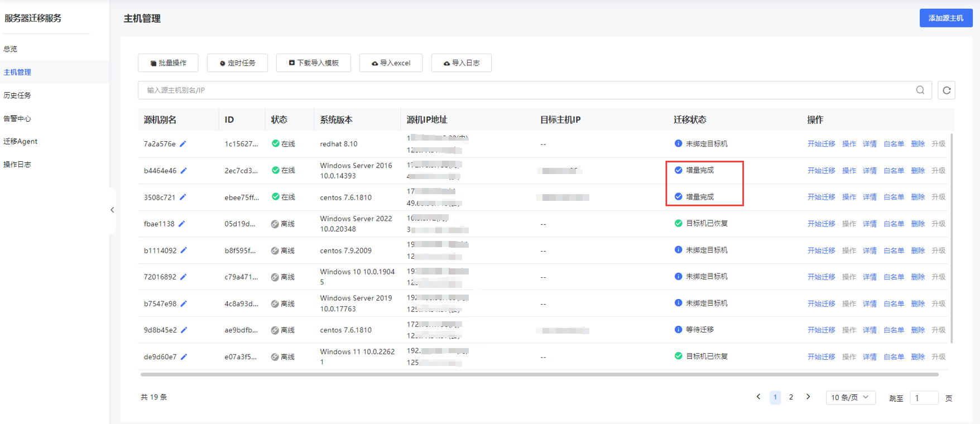Edit alias pencil icon for b1114092
Screen dimensions: 980x424
[184, 250]
